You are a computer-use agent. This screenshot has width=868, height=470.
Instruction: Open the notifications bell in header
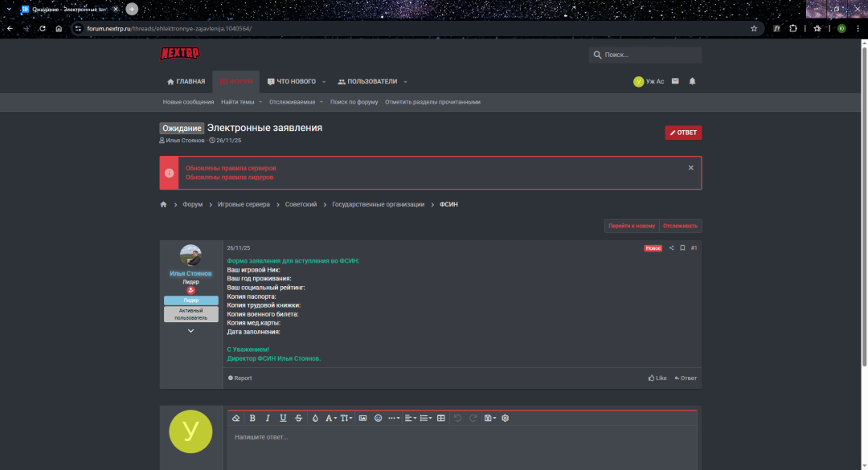692,81
